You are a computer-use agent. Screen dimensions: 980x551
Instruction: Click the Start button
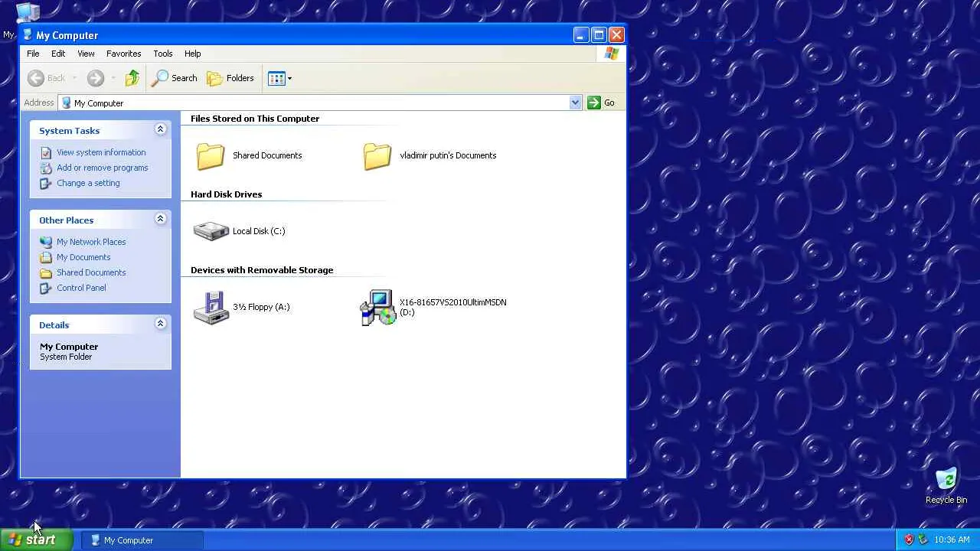(37, 540)
